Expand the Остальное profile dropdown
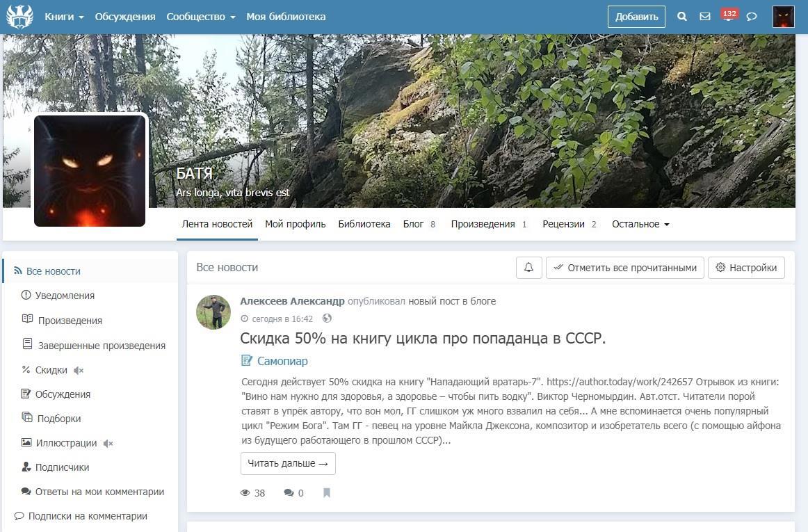 point(640,225)
